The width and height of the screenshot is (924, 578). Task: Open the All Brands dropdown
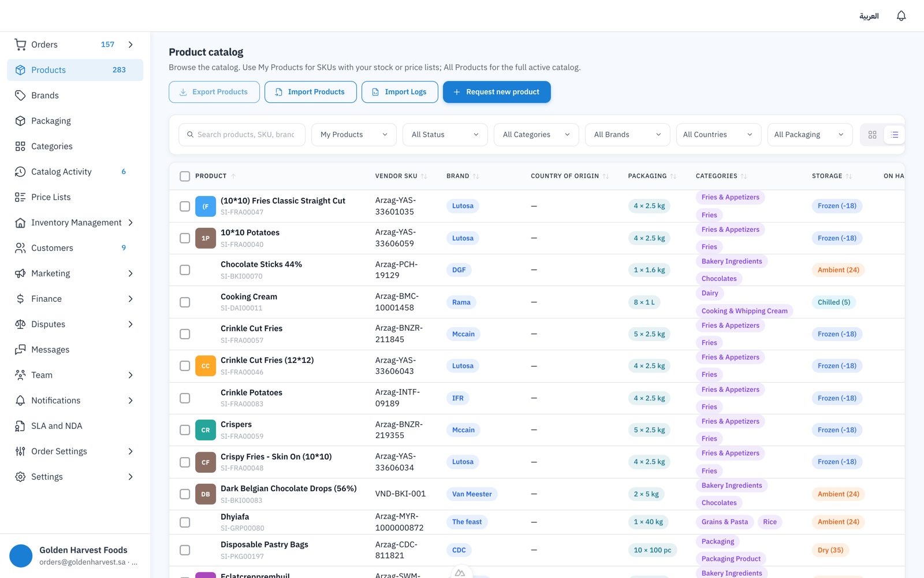coord(628,135)
